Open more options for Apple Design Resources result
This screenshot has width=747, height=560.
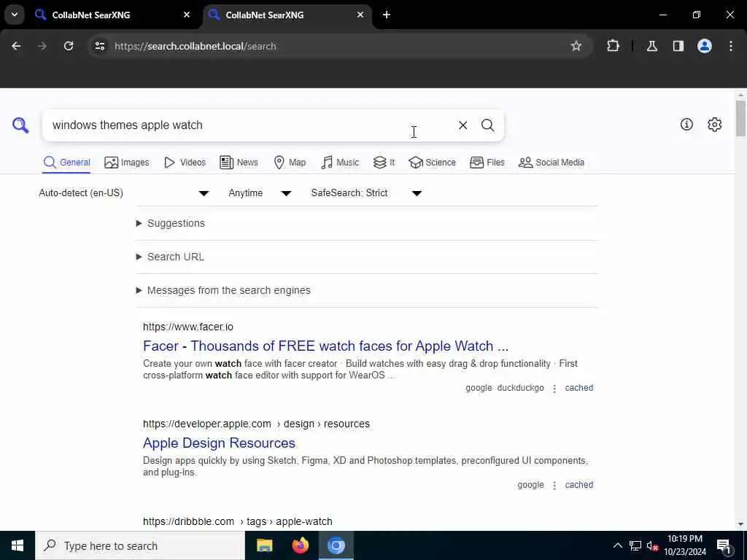point(554,486)
